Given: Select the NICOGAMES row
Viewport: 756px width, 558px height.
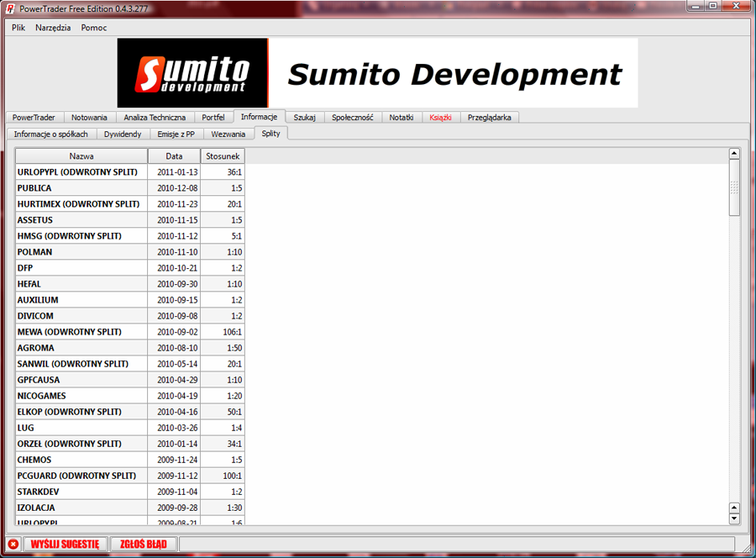Looking at the screenshot, I should coord(130,396).
